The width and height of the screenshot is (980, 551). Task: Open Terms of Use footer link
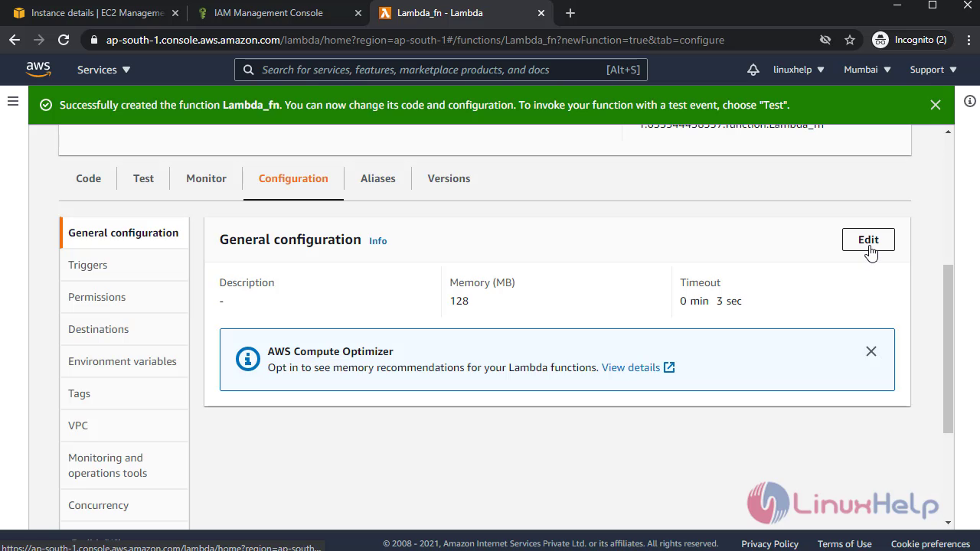(x=844, y=543)
